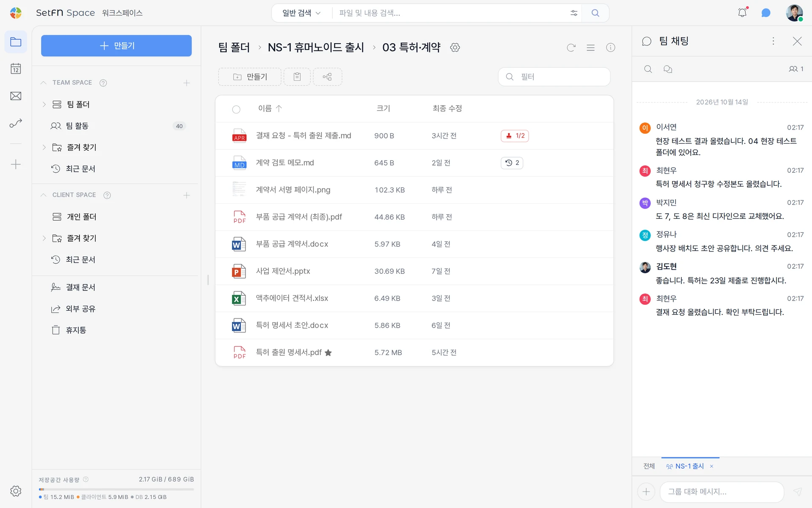The image size is (812, 508).
Task: Refresh the file list
Action: tap(571, 47)
